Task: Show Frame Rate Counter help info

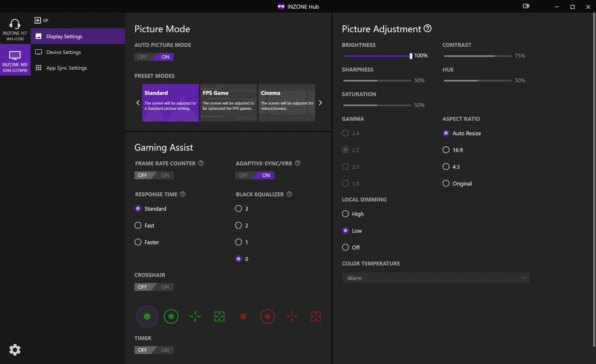Action: [x=201, y=163]
